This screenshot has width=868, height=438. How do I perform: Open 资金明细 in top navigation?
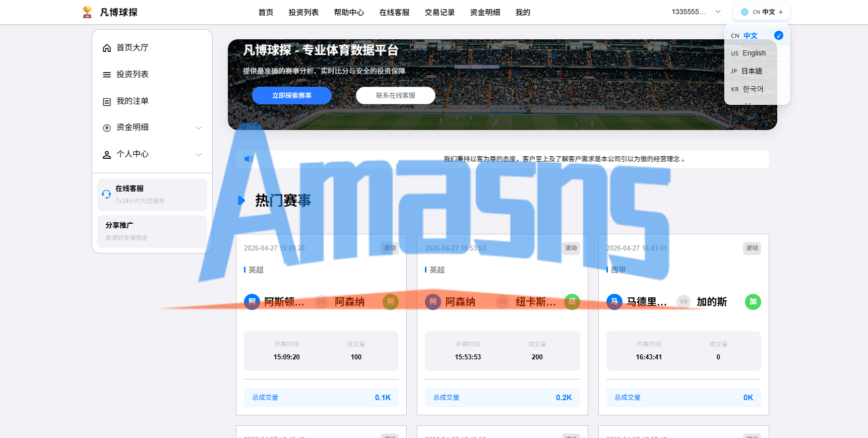(485, 12)
